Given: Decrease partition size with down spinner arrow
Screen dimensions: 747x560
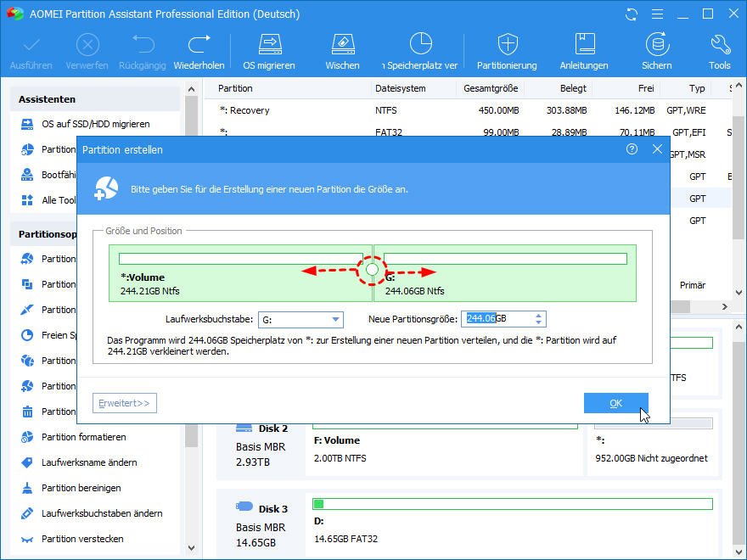Looking at the screenshot, I should tap(538, 322).
